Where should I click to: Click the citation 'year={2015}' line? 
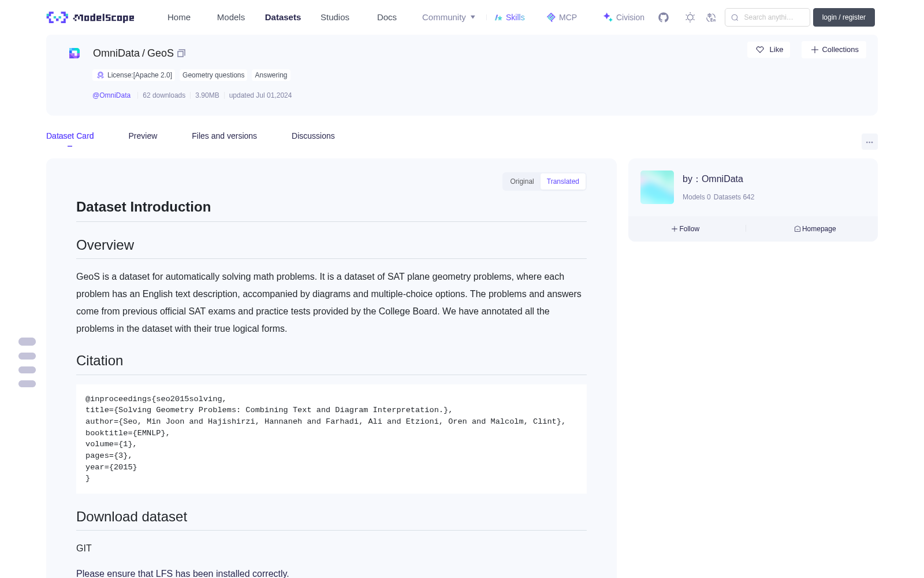111,467
